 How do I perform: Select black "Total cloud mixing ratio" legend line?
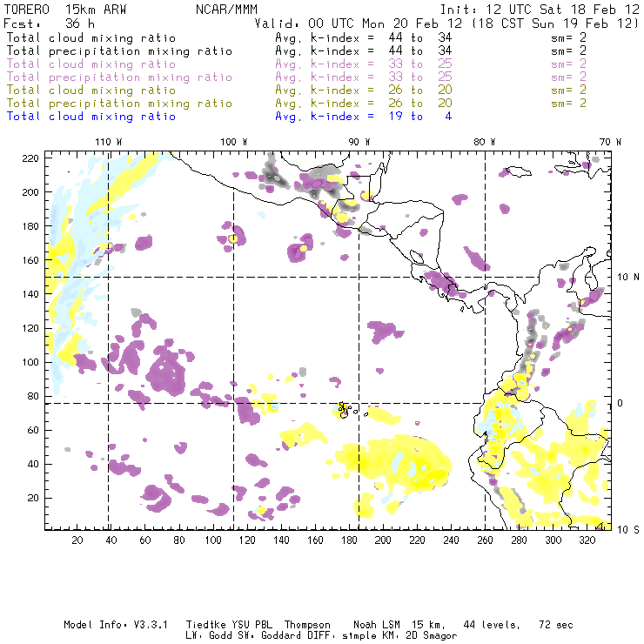[91, 38]
